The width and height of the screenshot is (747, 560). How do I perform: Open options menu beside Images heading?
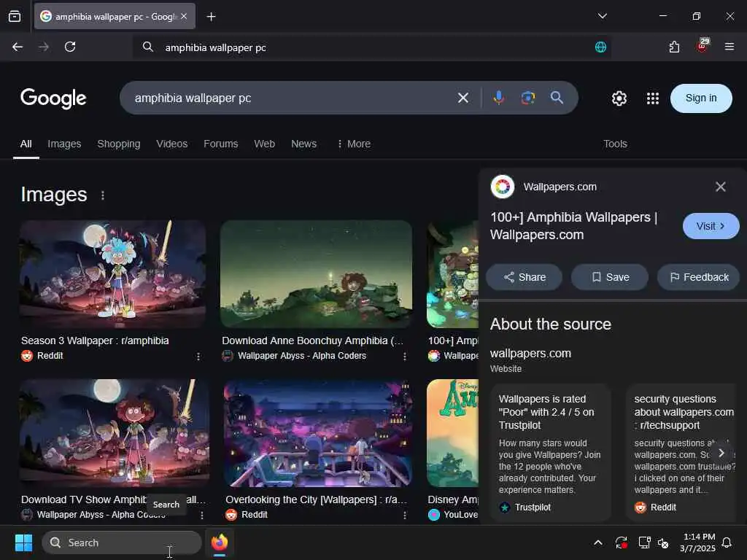tap(102, 195)
